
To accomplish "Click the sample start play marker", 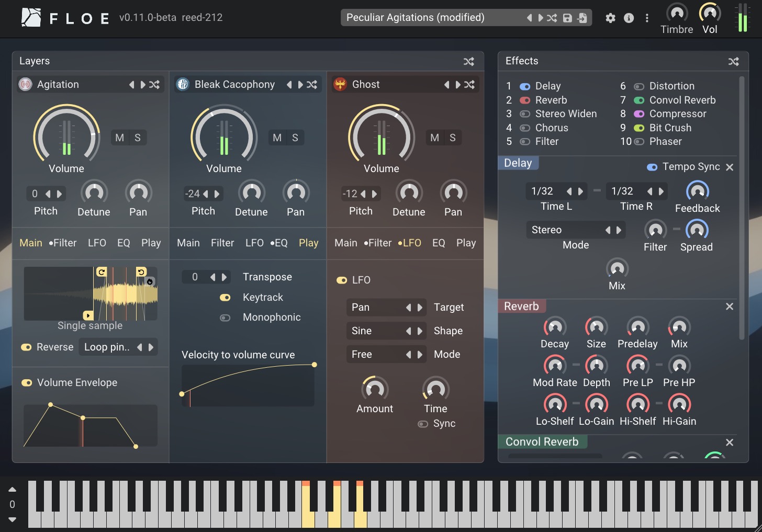I will 88,315.
